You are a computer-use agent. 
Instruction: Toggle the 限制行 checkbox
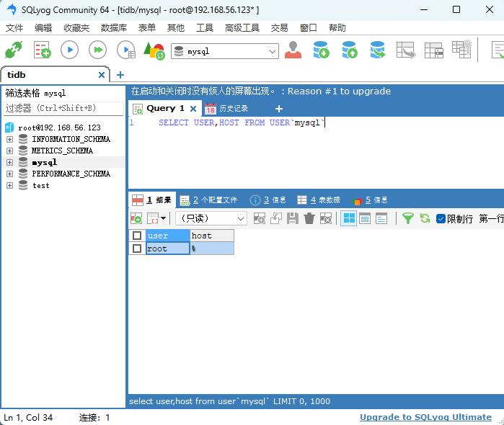[x=441, y=218]
